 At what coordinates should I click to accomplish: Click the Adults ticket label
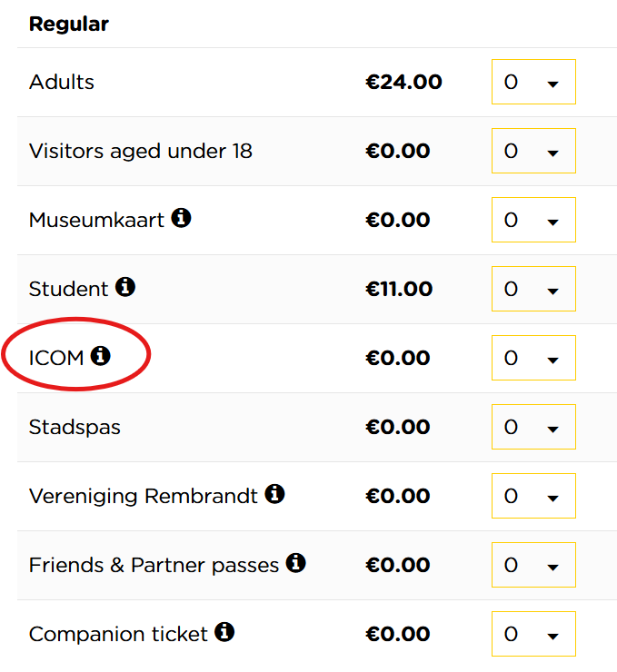coord(62,83)
